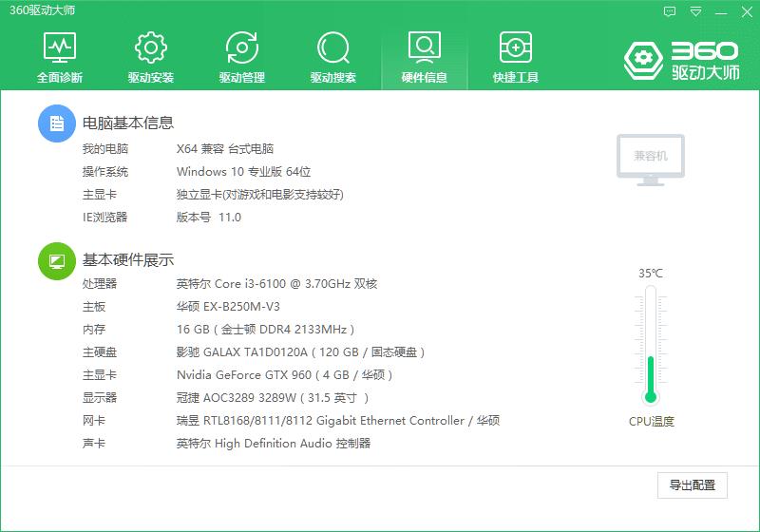Viewport: 760px width, 532px height.
Task: Click the 我的电脑 label
Action: pyautogui.click(x=105, y=149)
